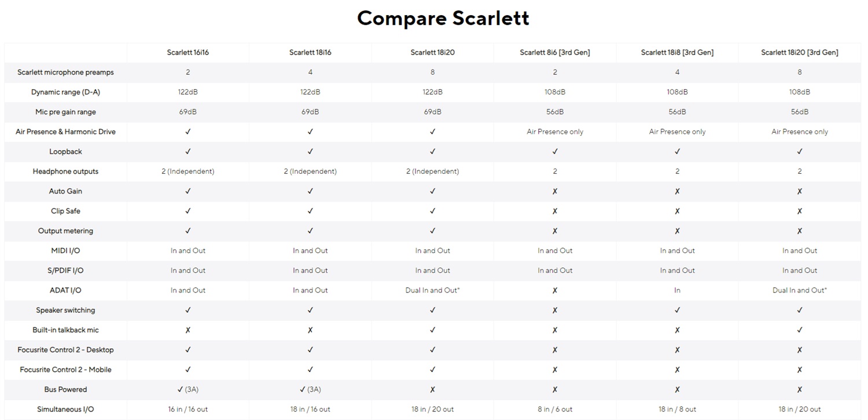
Task: Click the Auto Gain cross for Scarlett 8i6 [3rd Gen]
Action: point(555,191)
